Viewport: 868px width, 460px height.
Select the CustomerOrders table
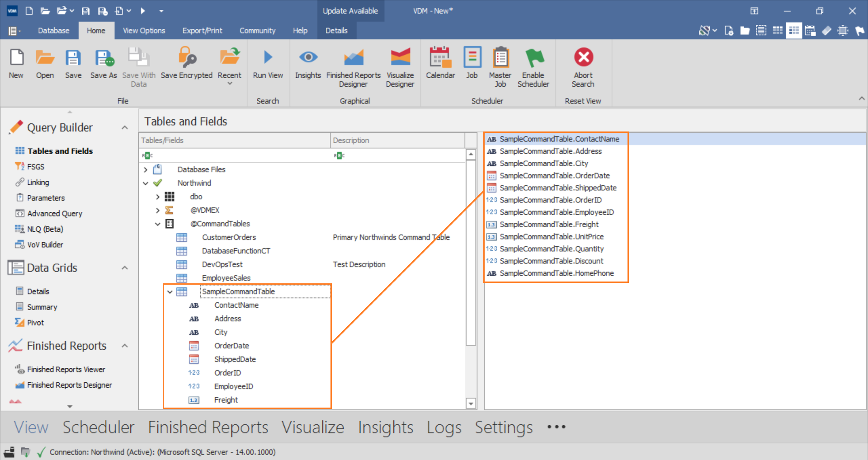click(x=229, y=237)
